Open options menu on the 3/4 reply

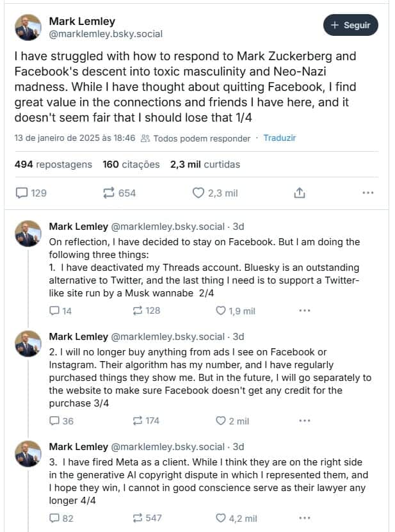coord(305,421)
